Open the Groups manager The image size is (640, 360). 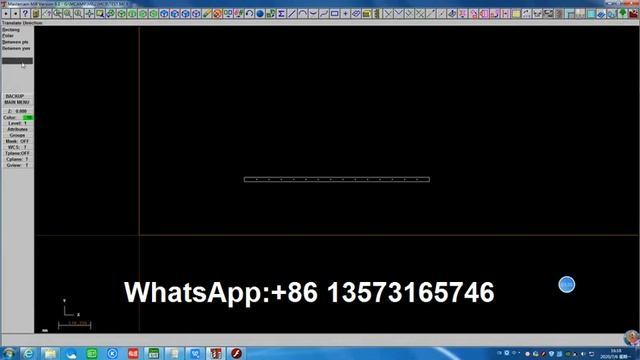[18, 135]
